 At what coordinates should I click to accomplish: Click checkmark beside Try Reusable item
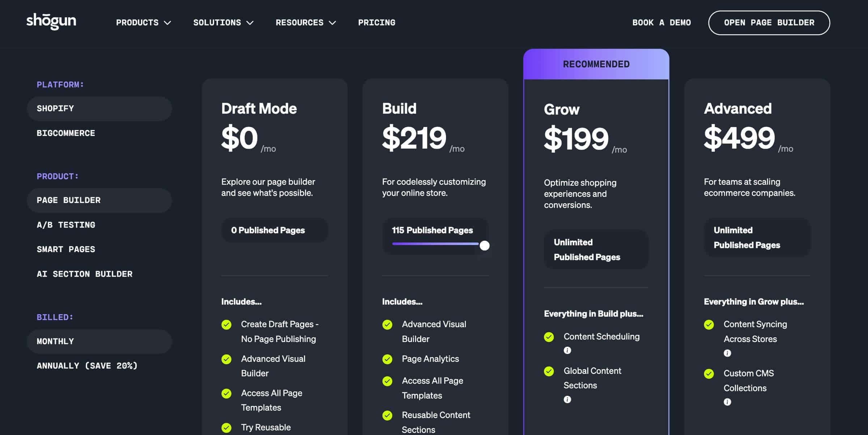click(x=226, y=428)
